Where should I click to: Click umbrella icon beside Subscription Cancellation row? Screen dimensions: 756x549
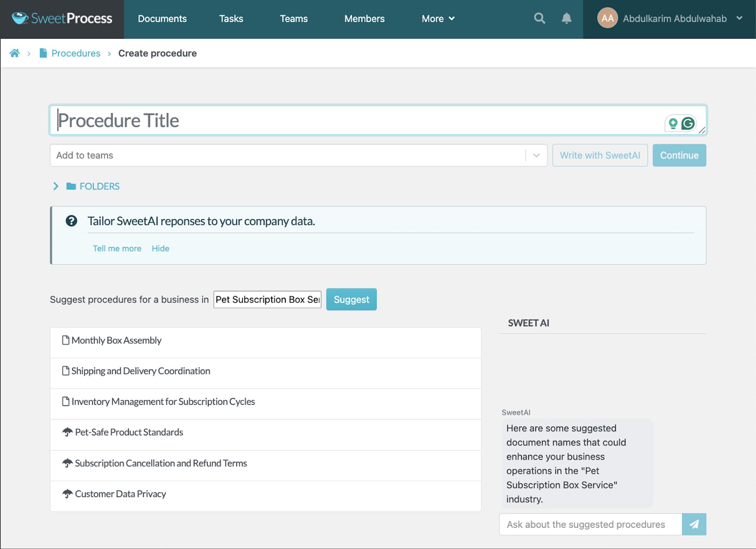tap(67, 463)
